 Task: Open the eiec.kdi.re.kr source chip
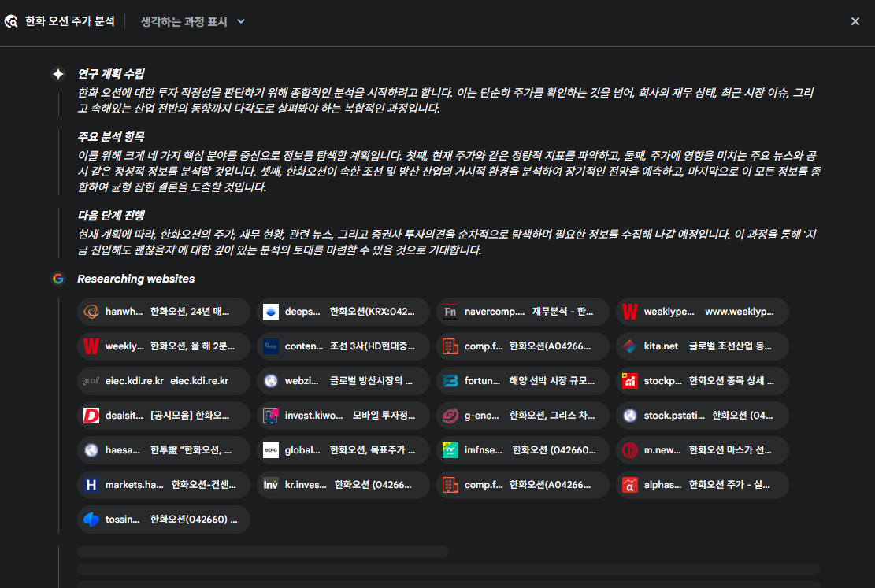pyautogui.click(x=164, y=380)
